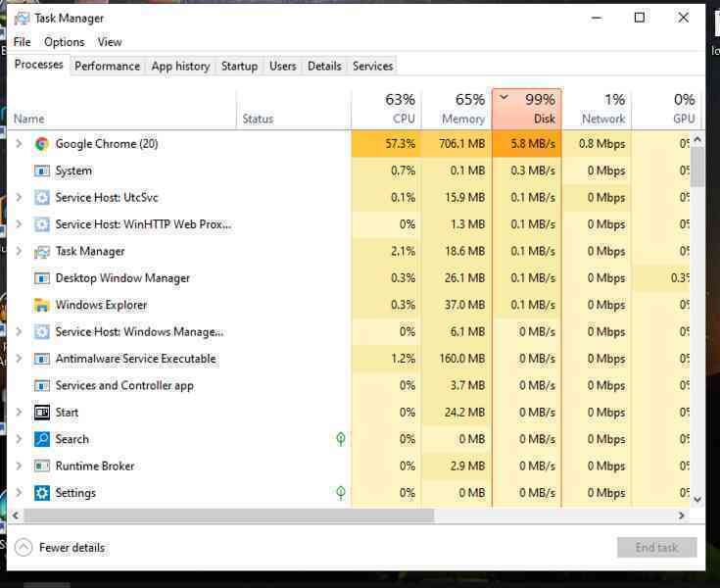Screen dimensions: 720x588
Task: Click the Settings gear process icon
Action: [x=42, y=493]
